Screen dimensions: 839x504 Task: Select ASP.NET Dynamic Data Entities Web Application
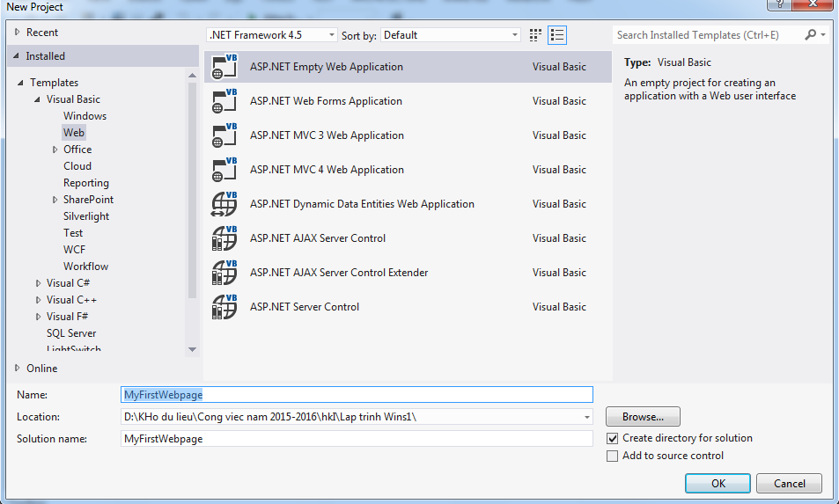click(x=408, y=204)
